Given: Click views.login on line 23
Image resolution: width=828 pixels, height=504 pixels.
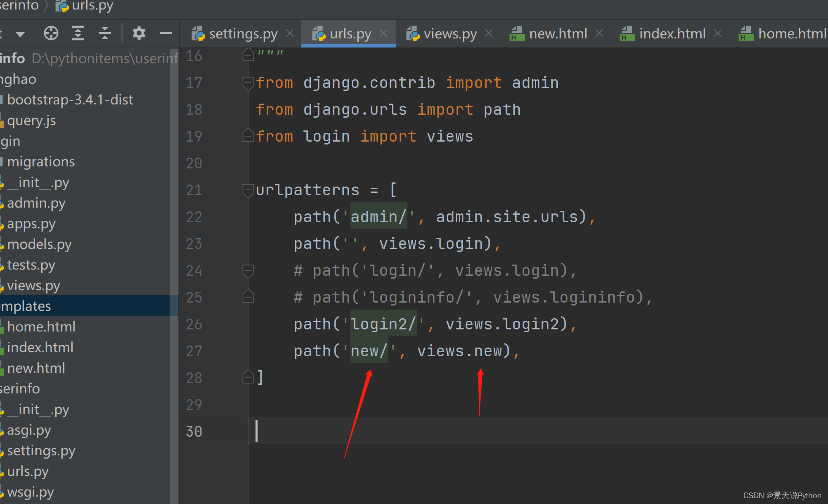Looking at the screenshot, I should 435,244.
